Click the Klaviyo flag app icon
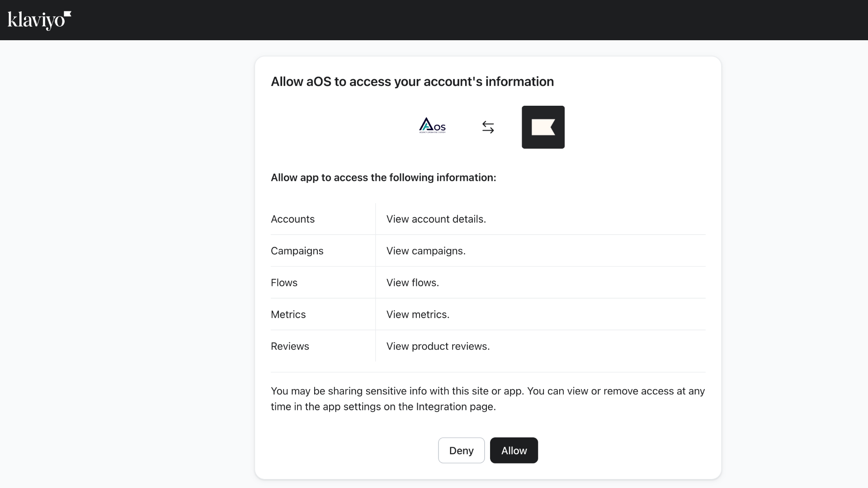This screenshot has height=488, width=868. [543, 127]
